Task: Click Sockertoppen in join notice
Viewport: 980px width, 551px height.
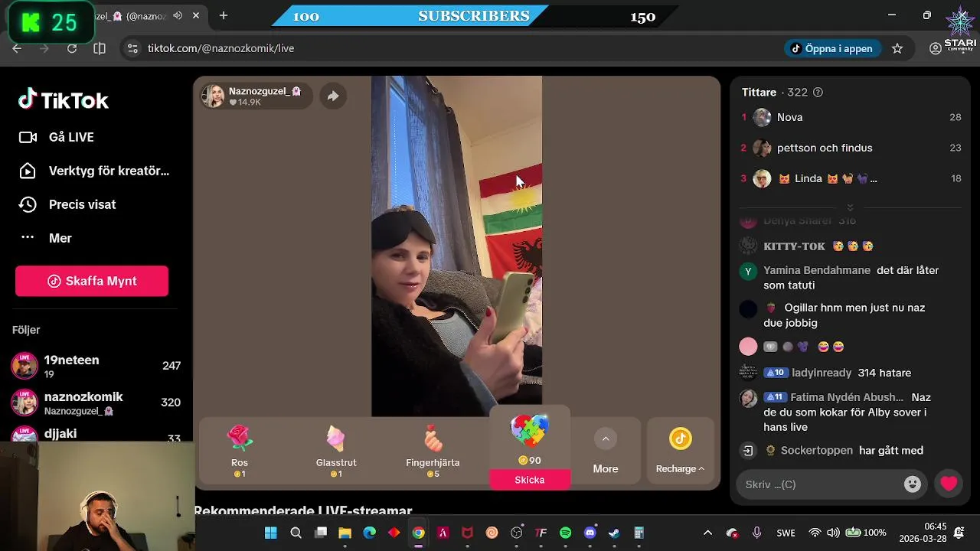Action: click(x=816, y=451)
